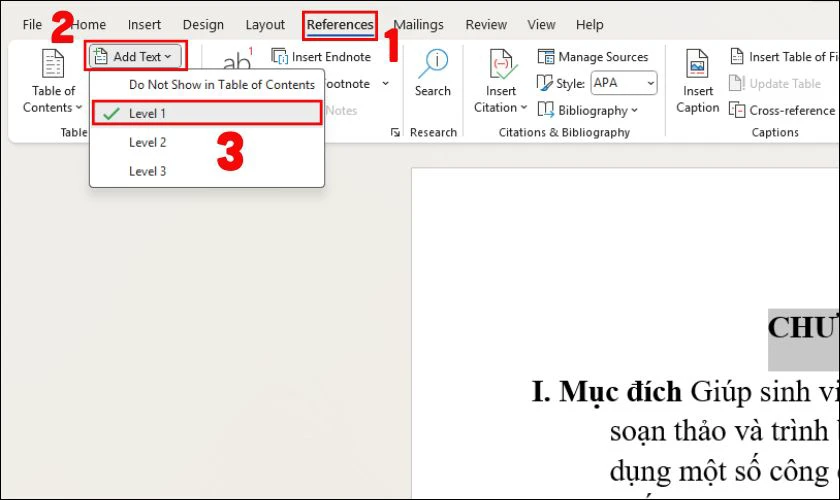Click the highlighted CHƯ heading text
The image size is (840, 500).
pyautogui.click(x=803, y=327)
